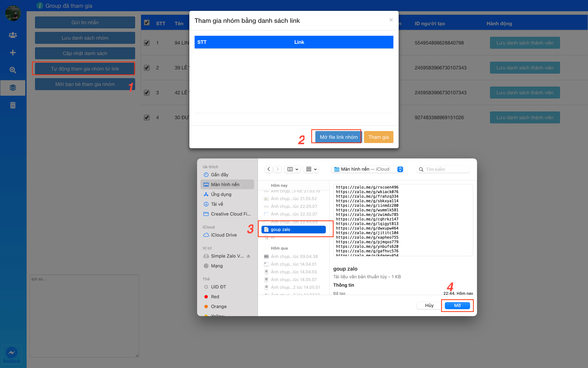Viewport: 588px width, 368px height.
Task: Uncheck the checkbox for row 1
Action: 146,43
